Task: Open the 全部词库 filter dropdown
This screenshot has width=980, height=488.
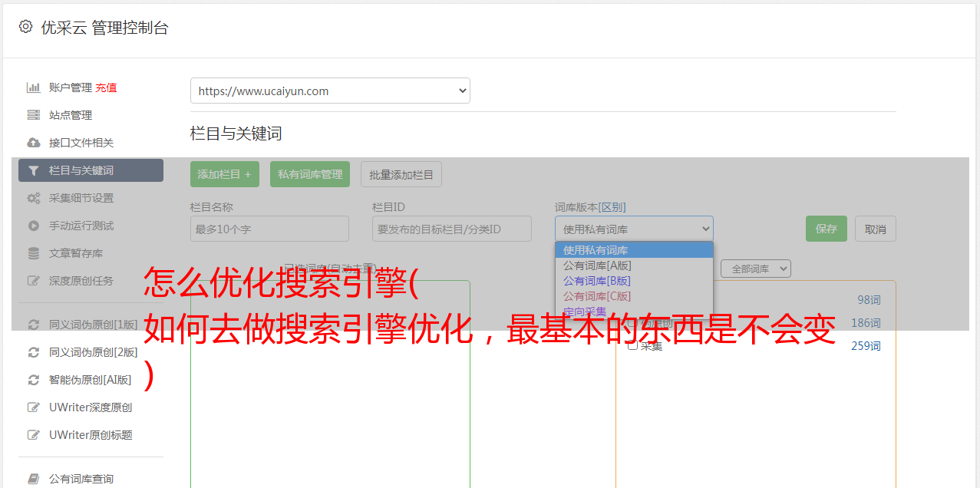Action: 756,269
